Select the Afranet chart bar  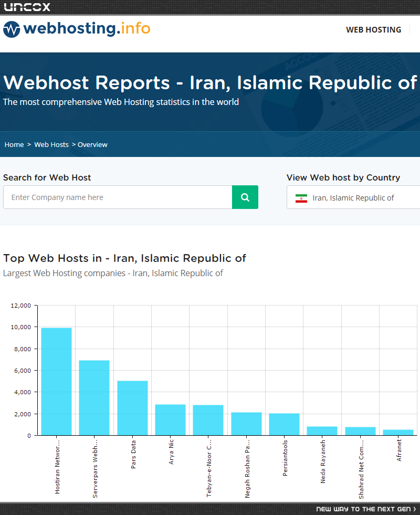pyautogui.click(x=398, y=433)
